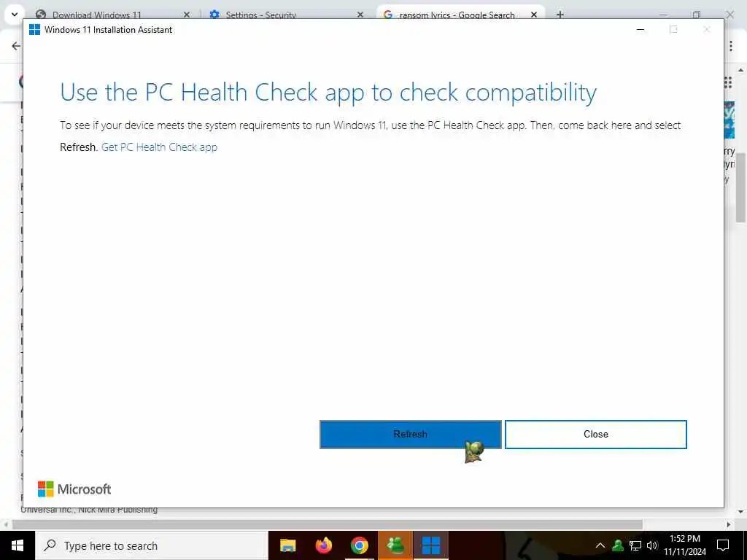
Task: Minimize the Windows 11 Installation Assistant window
Action: [640, 29]
